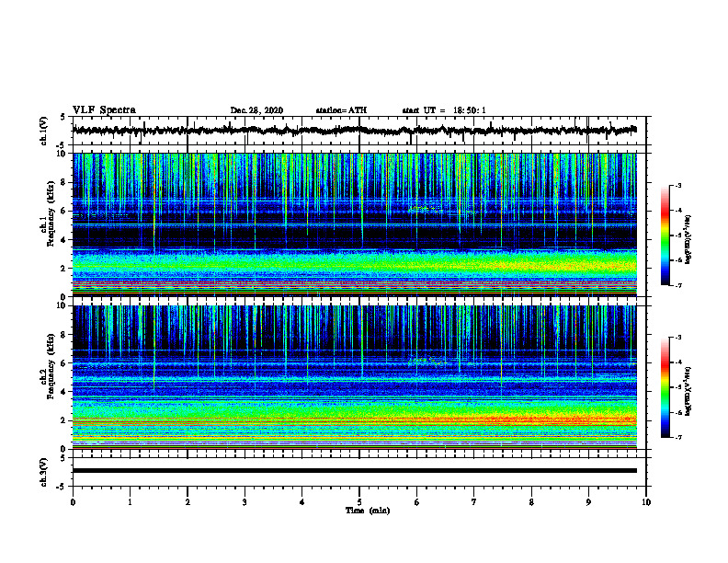Screen dimensions: 728x563
Task: Click the "8" kHz tick on ch.1 frequency axis
Action: coord(63,182)
